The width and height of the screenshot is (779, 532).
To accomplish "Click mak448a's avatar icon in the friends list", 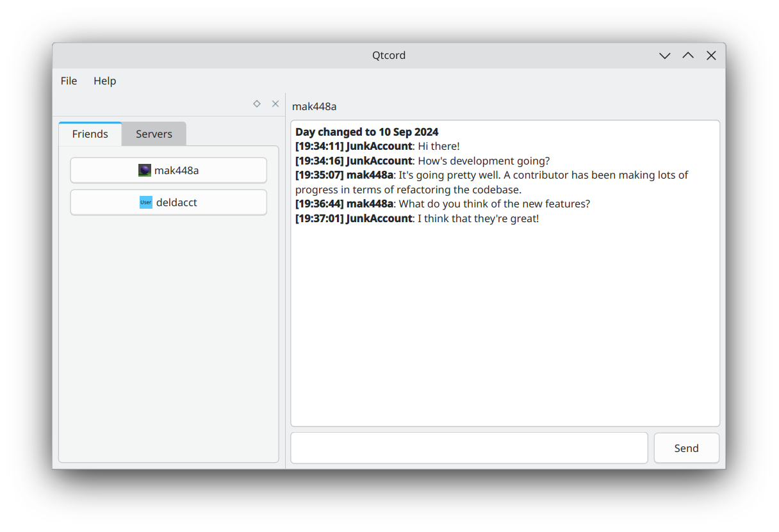I will (145, 170).
